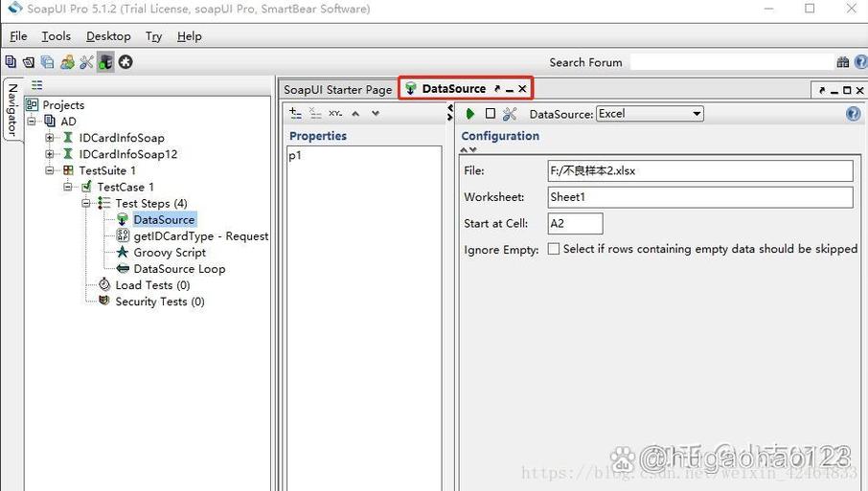The width and height of the screenshot is (868, 491).
Task: Collapse the AD project node
Action: point(32,122)
